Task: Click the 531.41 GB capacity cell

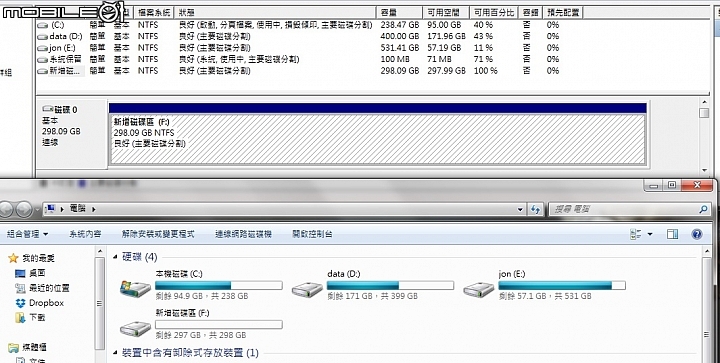Action: (x=399, y=48)
